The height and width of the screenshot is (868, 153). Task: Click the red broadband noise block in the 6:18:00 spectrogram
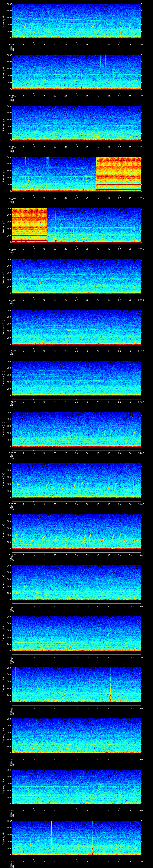click(x=29, y=225)
